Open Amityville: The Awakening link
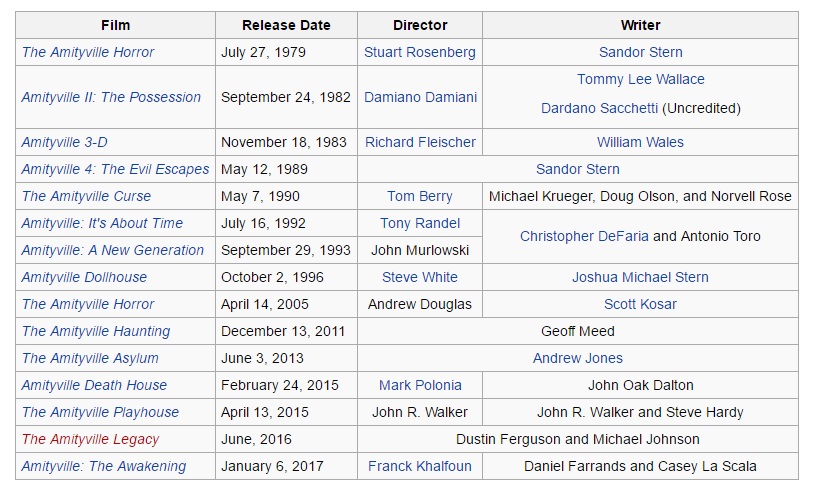The width and height of the screenshot is (814, 490). 104,466
